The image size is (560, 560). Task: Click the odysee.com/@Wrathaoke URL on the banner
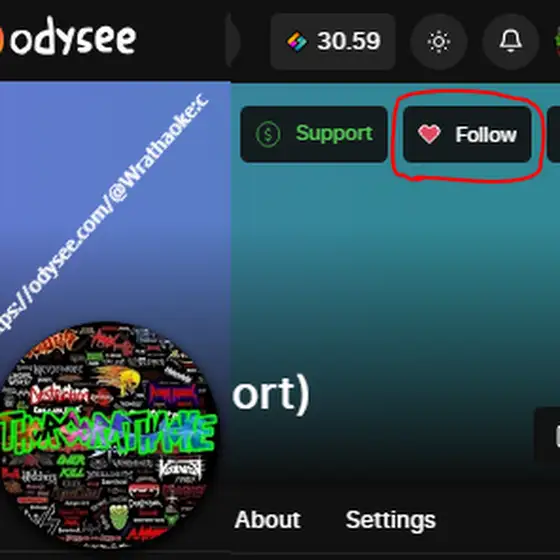[104, 214]
